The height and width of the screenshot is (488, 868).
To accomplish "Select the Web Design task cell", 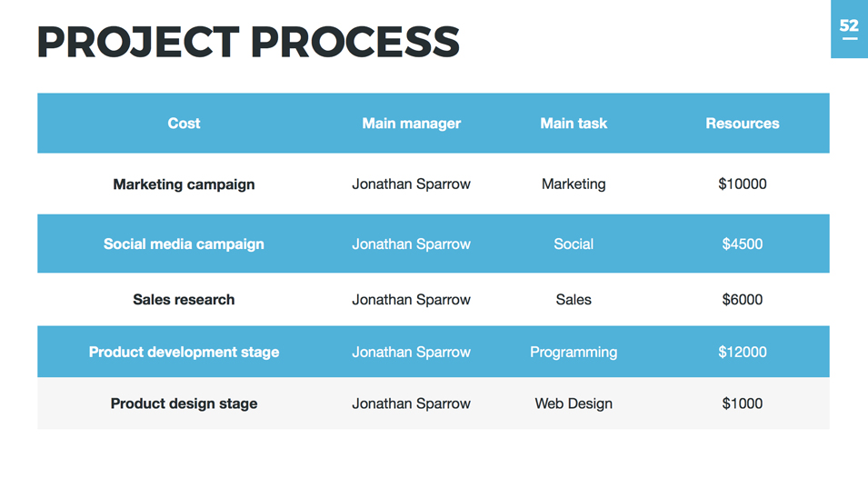I will tap(574, 403).
